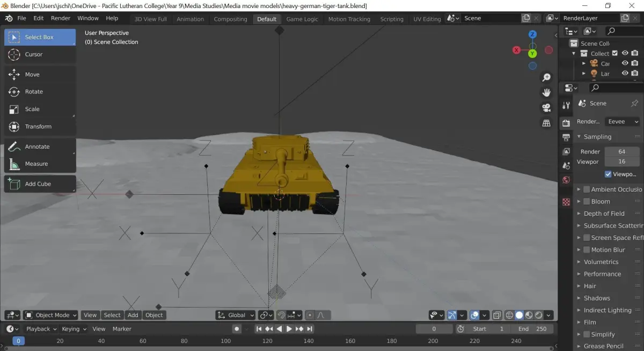Viewport: 644px width, 351px height.
Task: Expand the Camera item in the outliner
Action: pyautogui.click(x=584, y=63)
